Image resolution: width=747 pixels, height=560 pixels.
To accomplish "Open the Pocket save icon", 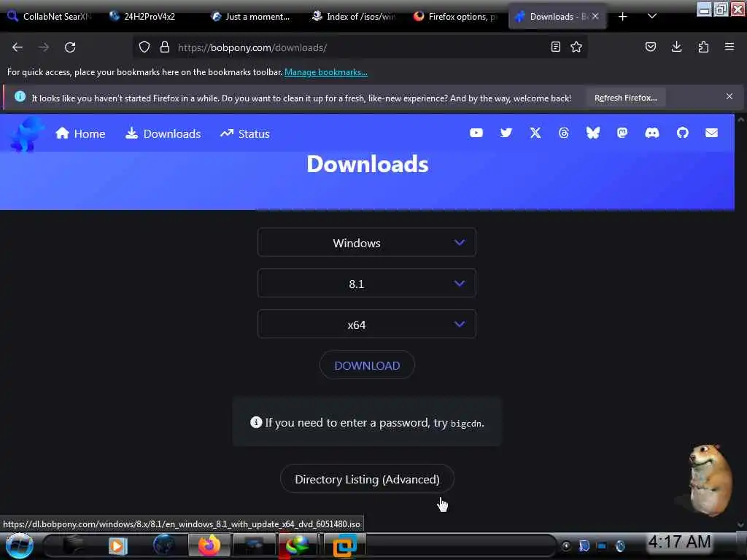I will [650, 47].
